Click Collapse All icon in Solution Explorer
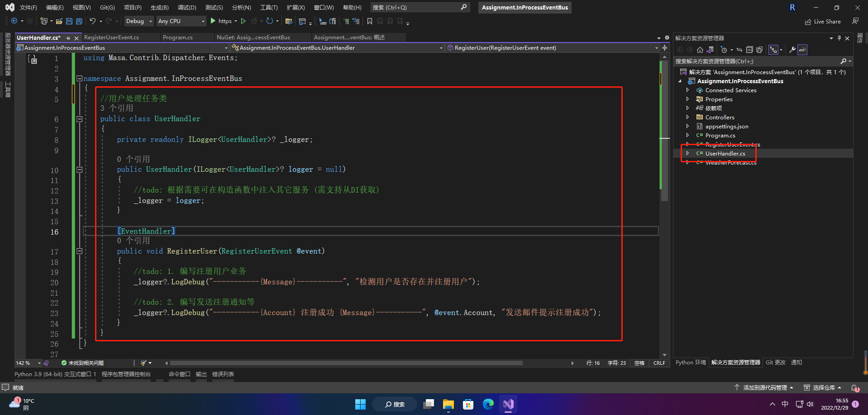This screenshot has height=415, width=868. (749, 50)
